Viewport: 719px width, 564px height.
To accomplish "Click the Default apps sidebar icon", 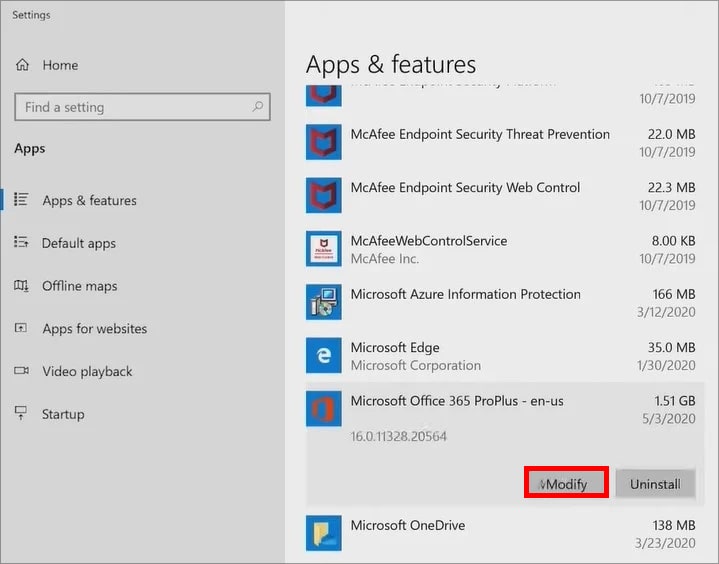I will point(21,242).
